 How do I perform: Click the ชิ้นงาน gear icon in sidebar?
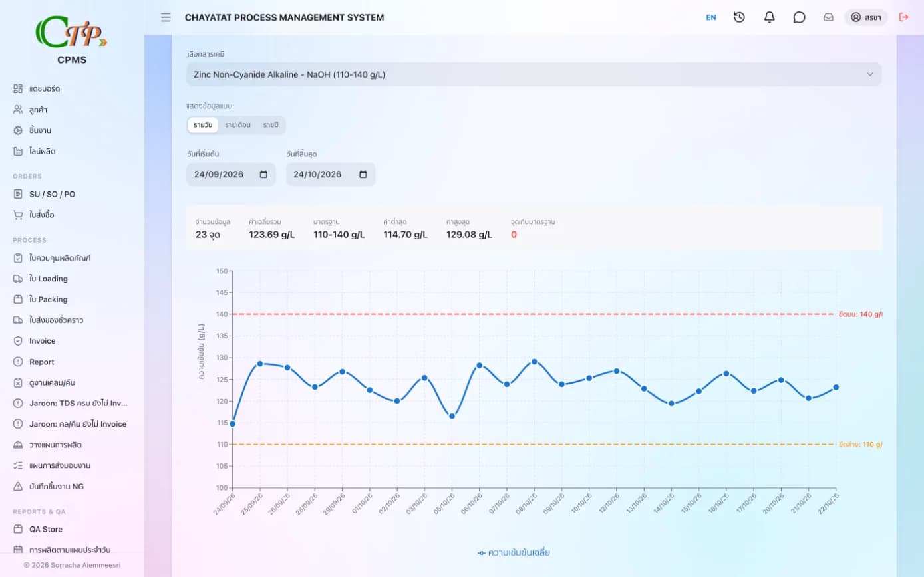[18, 130]
